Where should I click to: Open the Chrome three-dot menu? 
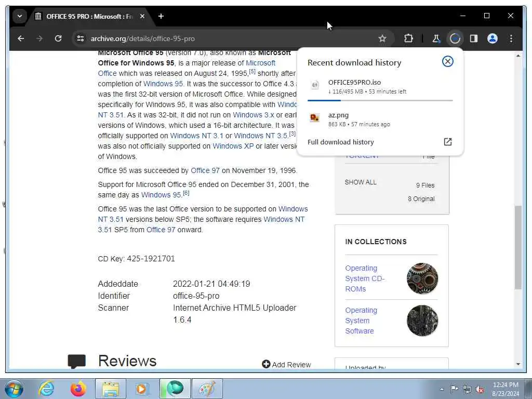pos(511,38)
